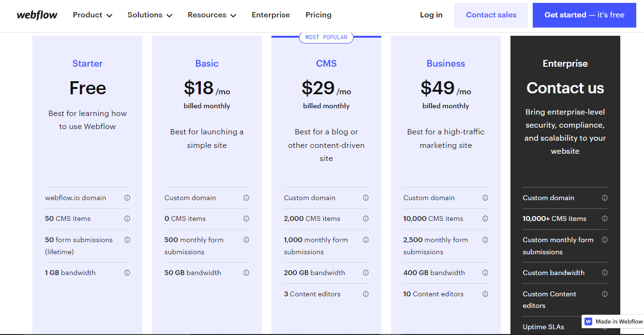Click info icon next to Enterprise Custom bandwidth
This screenshot has height=335, width=644.
(605, 273)
